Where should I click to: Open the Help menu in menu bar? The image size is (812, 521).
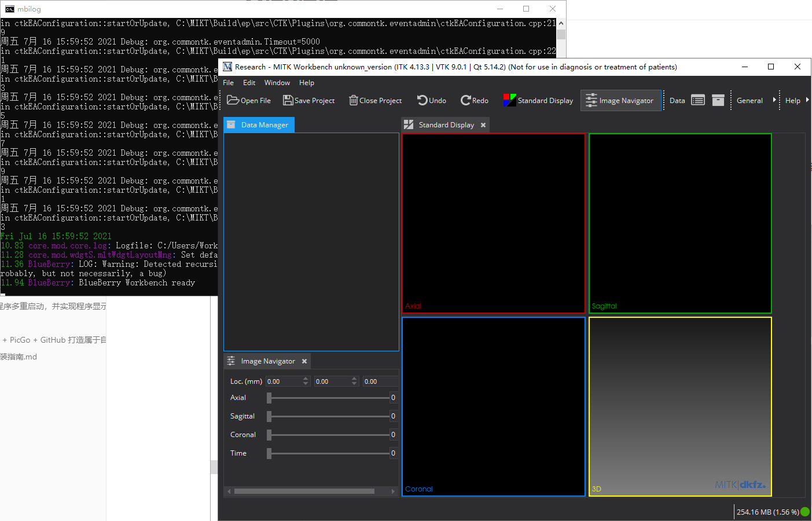[307, 83]
